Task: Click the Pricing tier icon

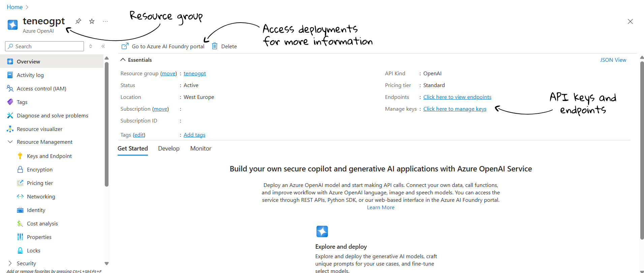Action: [x=20, y=183]
